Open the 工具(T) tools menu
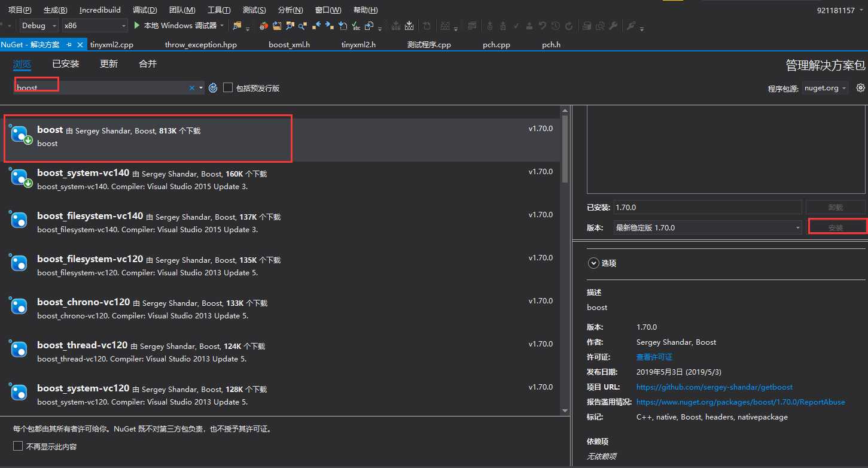The height and width of the screenshot is (468, 868). click(x=219, y=10)
